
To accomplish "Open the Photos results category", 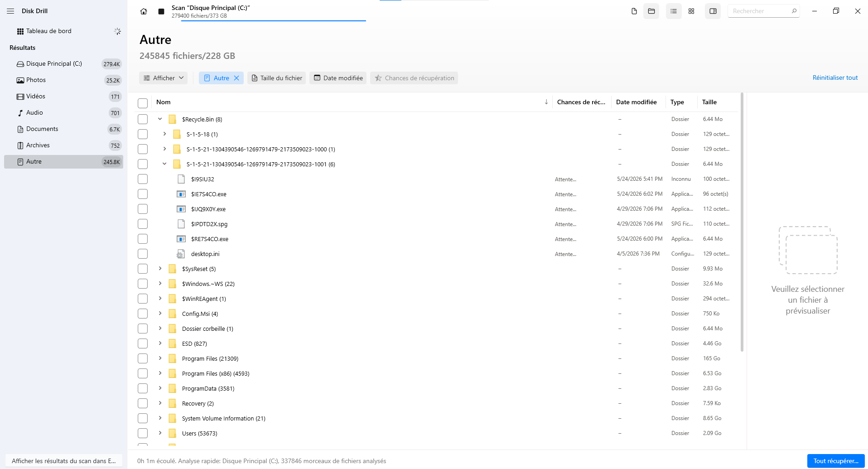I will coord(63,80).
